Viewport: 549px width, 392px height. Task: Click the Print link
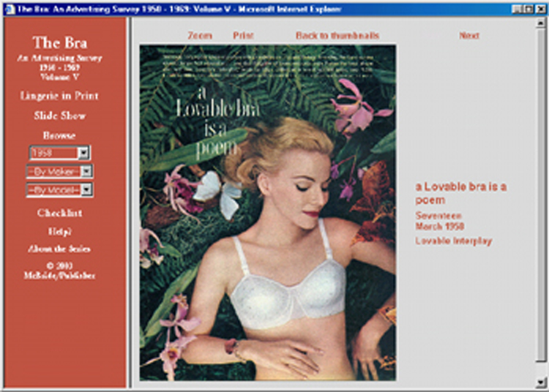point(243,36)
